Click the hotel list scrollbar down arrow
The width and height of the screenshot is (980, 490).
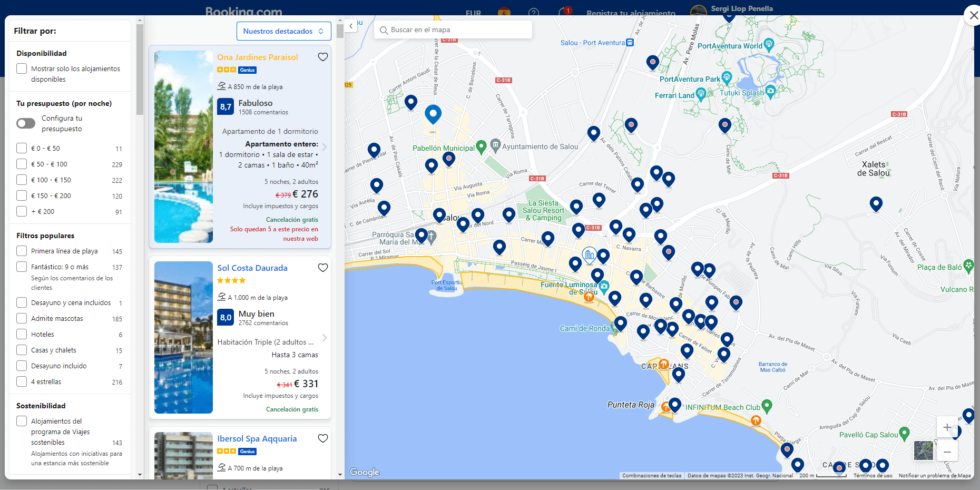coord(340,475)
